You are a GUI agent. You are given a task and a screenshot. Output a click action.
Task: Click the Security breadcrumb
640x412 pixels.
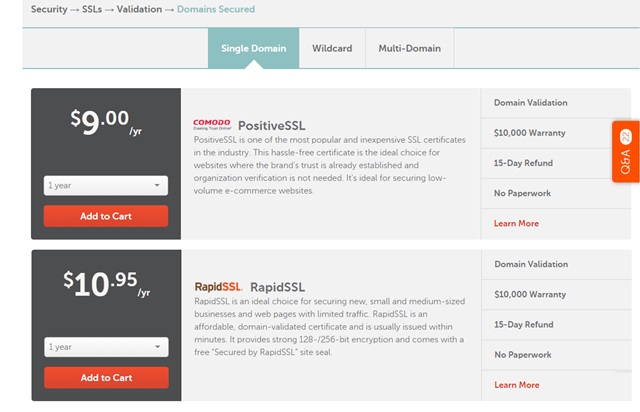click(x=49, y=9)
